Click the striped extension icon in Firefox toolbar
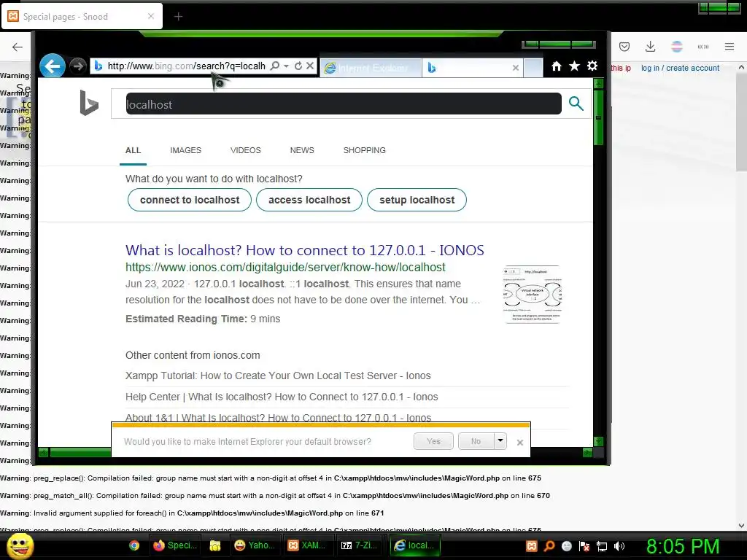This screenshot has width=747, height=560. pyautogui.click(x=676, y=47)
